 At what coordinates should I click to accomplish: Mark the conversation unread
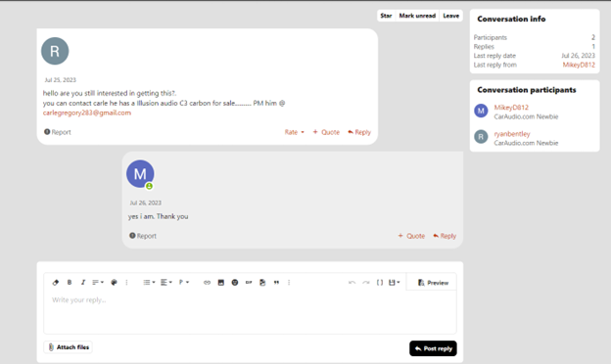coord(417,16)
